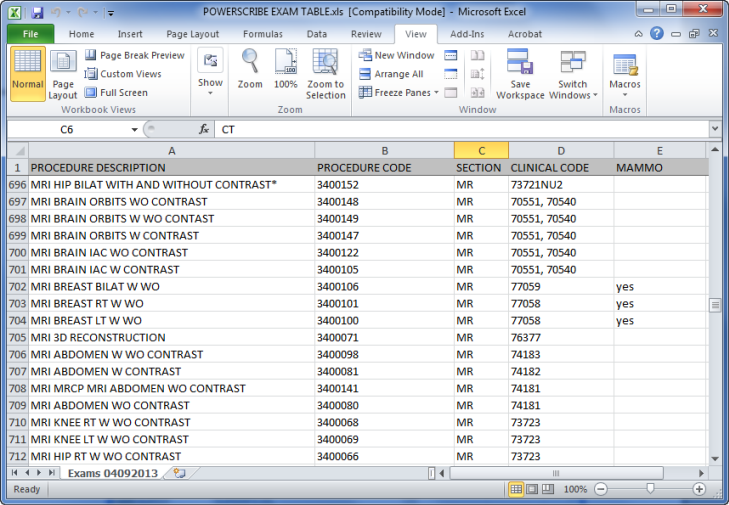The width and height of the screenshot is (729, 505).
Task: Click the Save icon in Quick Access toolbar
Action: 37,13
